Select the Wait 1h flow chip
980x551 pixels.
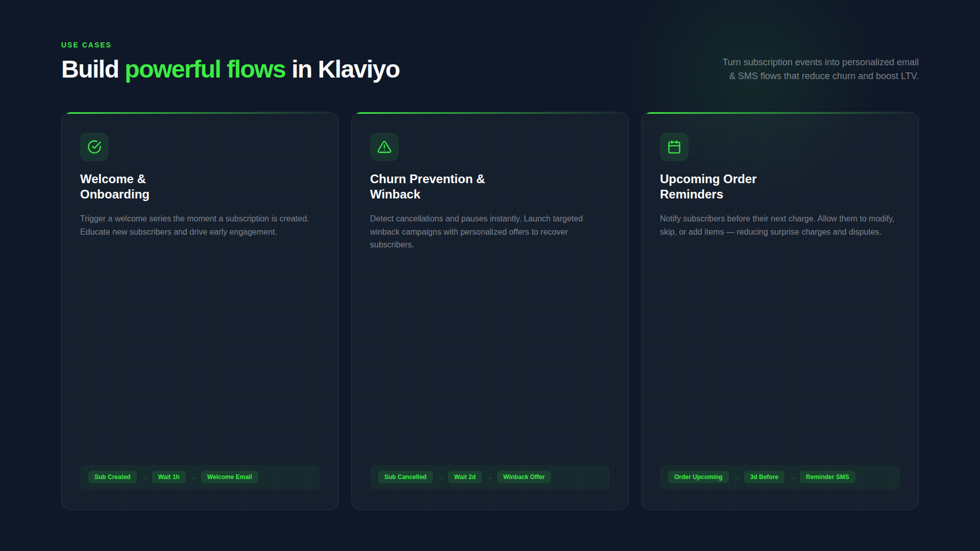pos(168,477)
